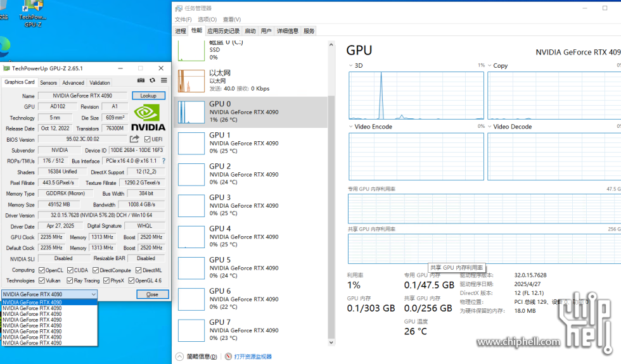Click the BIOS Version field 95.02.3C.00.02
The image size is (621, 364).
coord(82,139)
